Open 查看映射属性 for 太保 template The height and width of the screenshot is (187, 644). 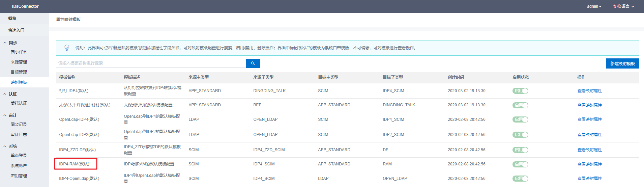pos(589,105)
